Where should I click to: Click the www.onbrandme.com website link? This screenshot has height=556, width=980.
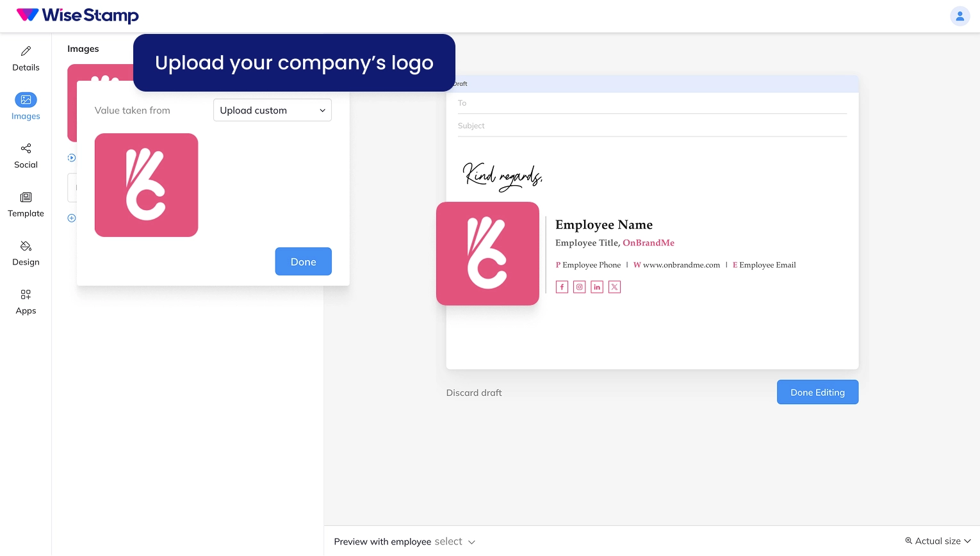click(681, 265)
